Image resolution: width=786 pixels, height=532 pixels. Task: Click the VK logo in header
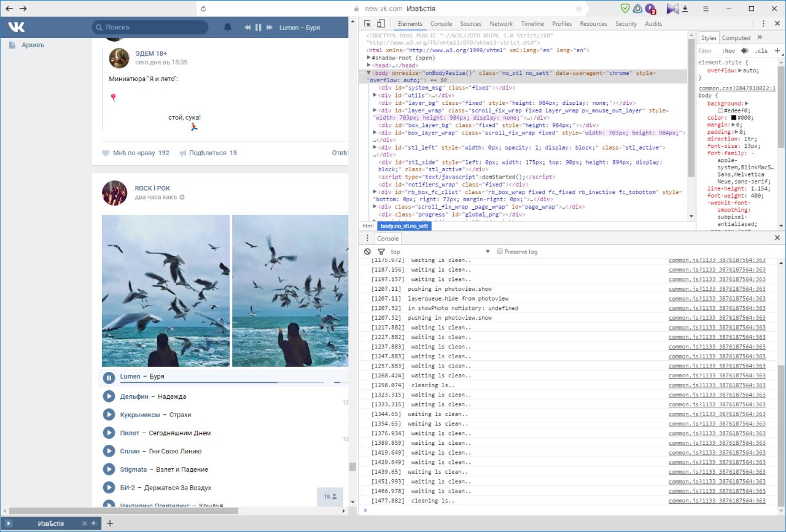[16, 27]
